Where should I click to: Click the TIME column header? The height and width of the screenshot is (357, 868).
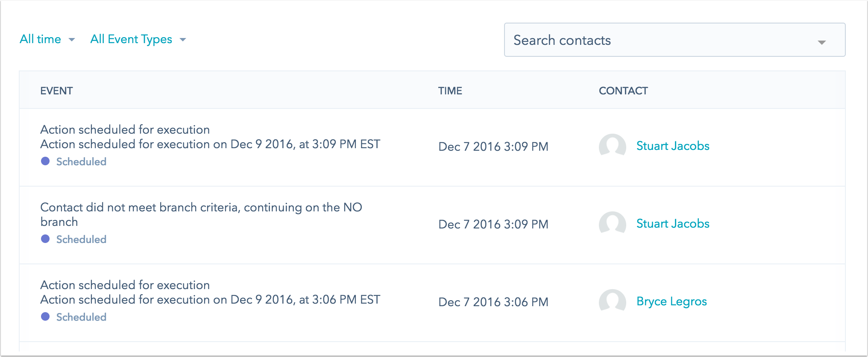(x=450, y=91)
